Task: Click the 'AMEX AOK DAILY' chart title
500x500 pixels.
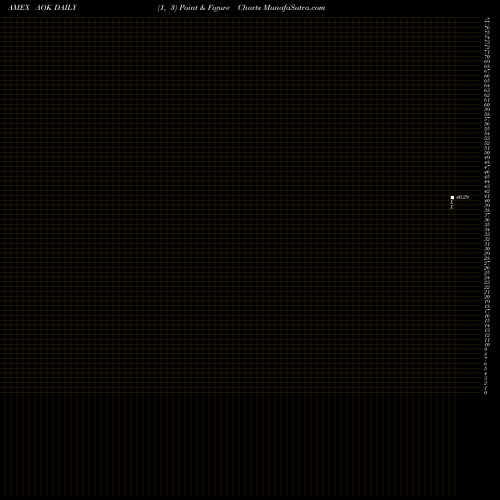Action: [42, 8]
